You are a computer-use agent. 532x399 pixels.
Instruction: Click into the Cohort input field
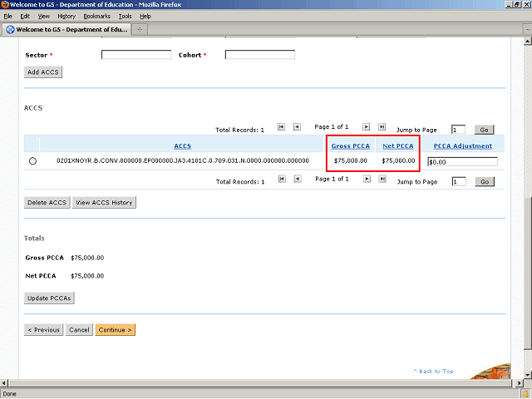coord(260,55)
